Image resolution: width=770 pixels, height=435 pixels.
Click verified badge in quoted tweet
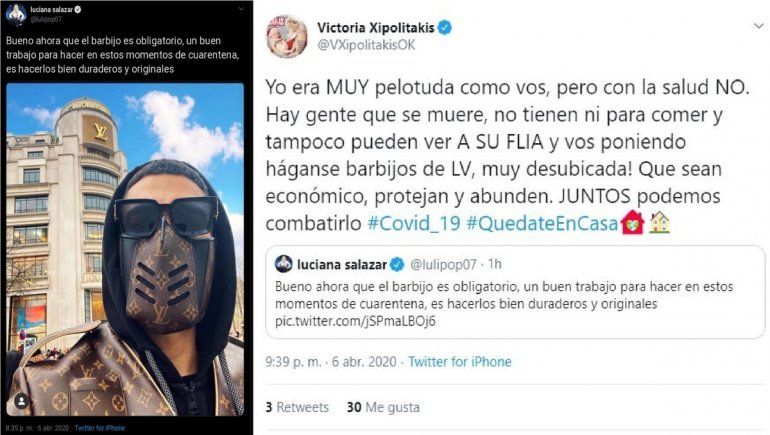coord(397,265)
